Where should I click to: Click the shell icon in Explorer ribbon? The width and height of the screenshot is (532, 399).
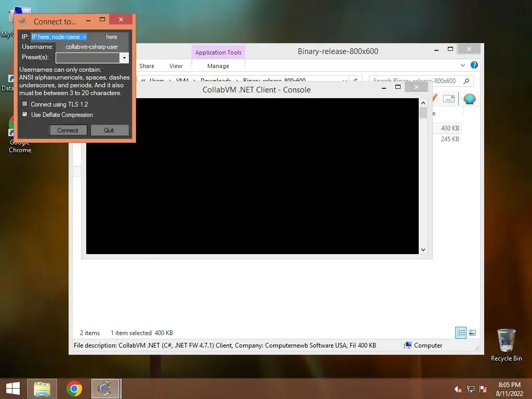click(470, 99)
